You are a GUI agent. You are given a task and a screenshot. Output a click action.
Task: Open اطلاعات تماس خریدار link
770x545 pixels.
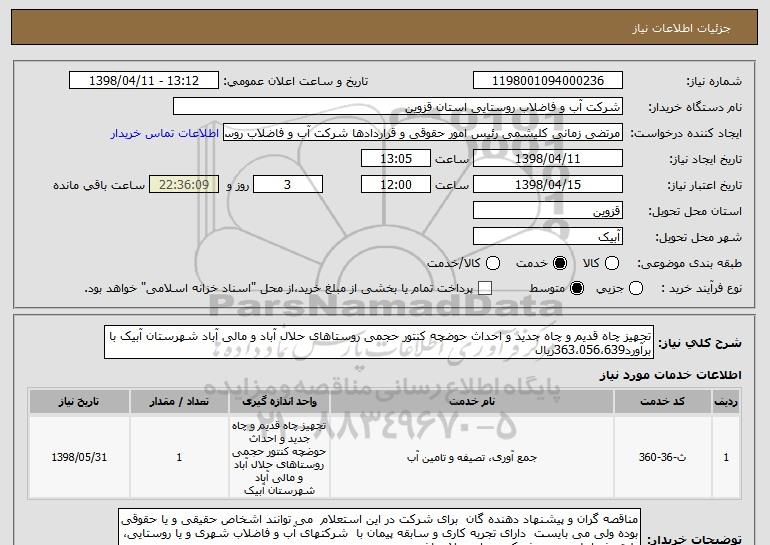(165, 133)
